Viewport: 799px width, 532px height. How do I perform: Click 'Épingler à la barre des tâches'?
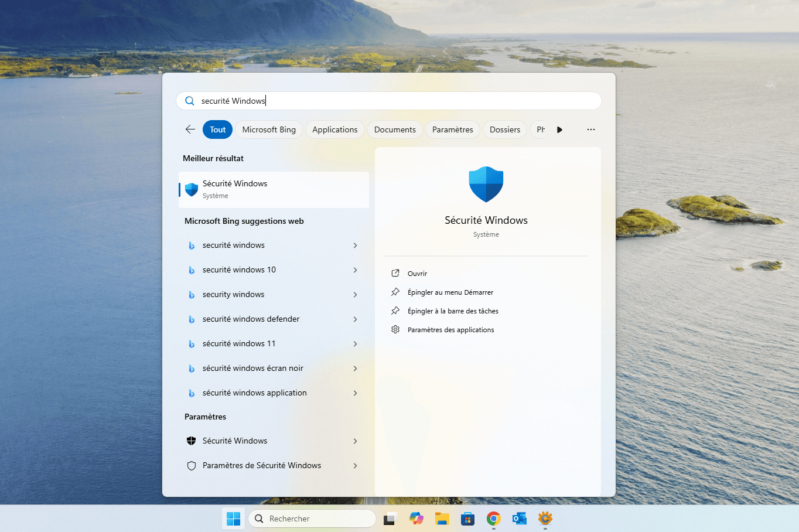(453, 311)
